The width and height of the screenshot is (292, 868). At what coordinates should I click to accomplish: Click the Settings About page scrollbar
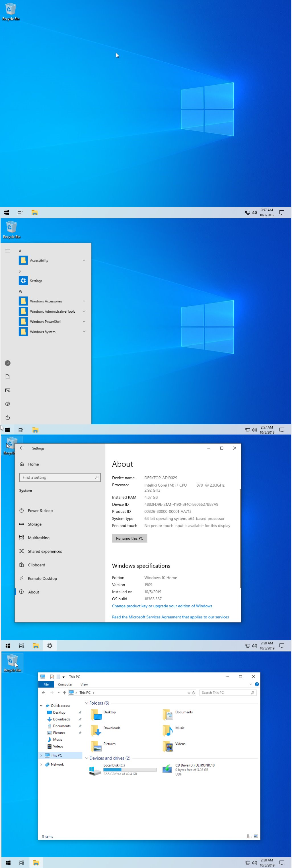pos(240,539)
